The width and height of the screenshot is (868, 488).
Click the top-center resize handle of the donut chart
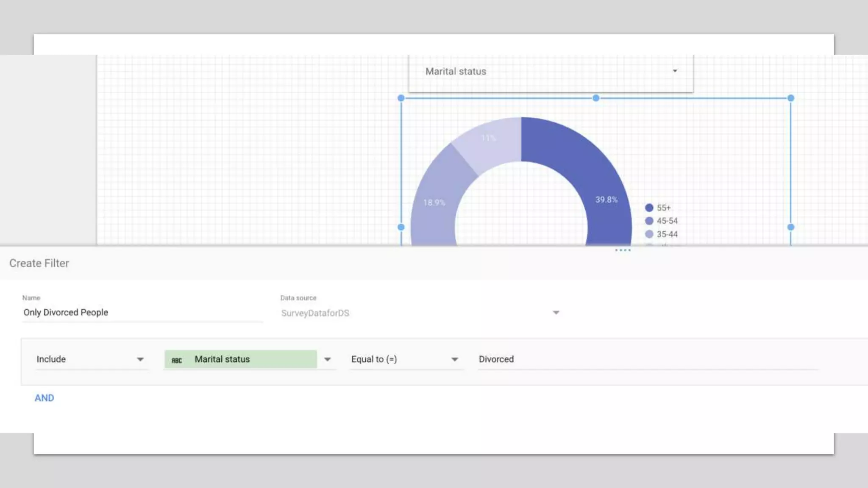pos(596,98)
